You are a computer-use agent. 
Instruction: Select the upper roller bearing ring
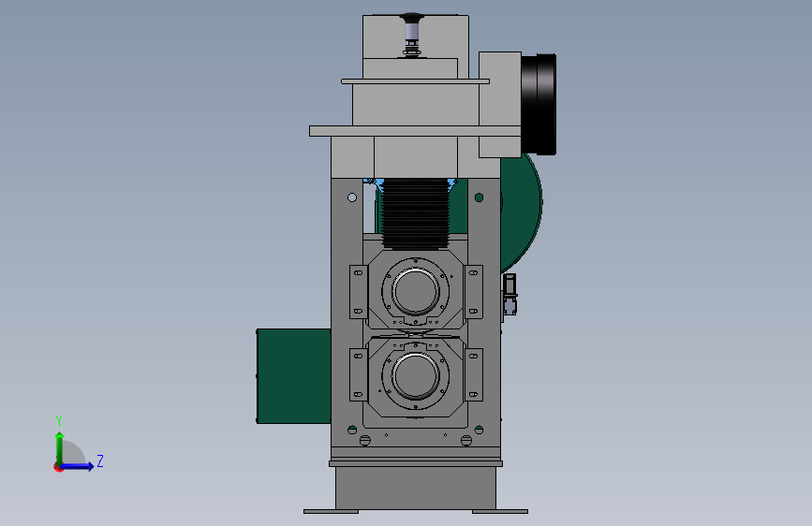(x=415, y=291)
